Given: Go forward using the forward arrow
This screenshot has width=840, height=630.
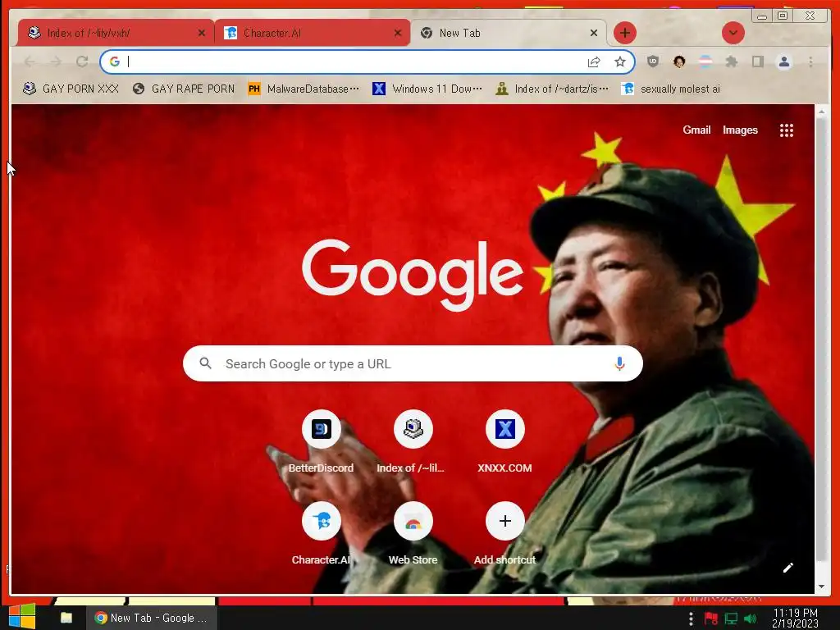Looking at the screenshot, I should (56, 62).
